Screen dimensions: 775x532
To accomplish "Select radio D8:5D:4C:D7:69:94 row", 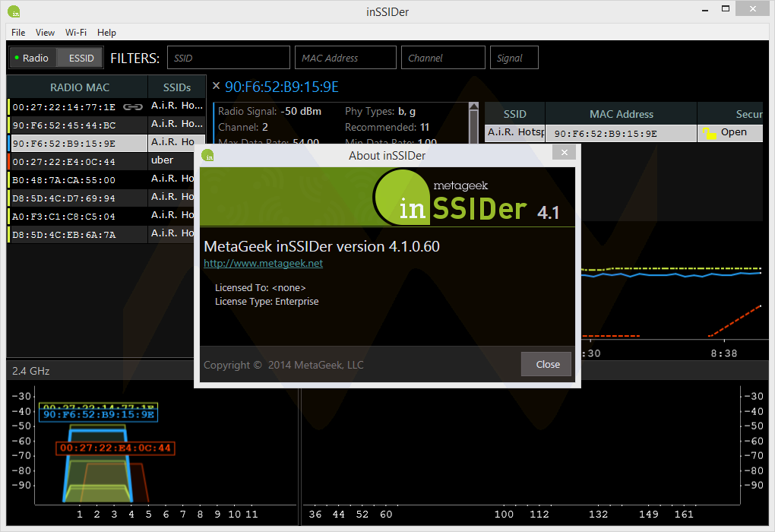I will 101,198.
